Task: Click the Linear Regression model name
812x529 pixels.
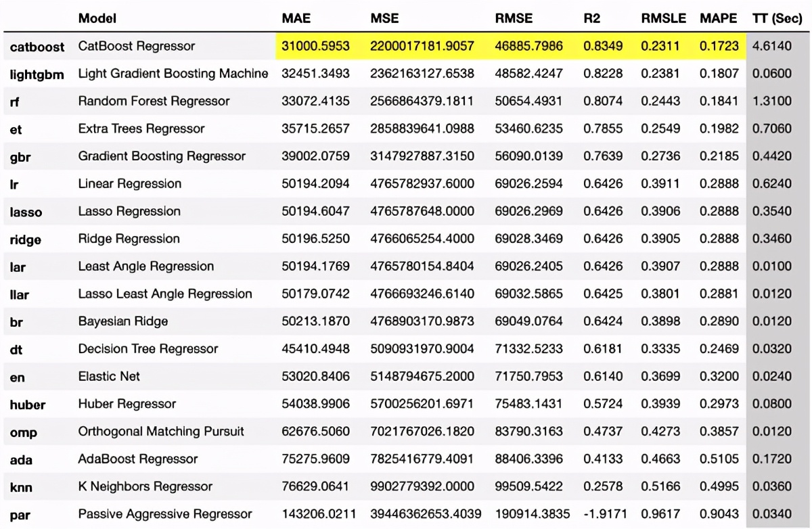Action: pyautogui.click(x=130, y=183)
